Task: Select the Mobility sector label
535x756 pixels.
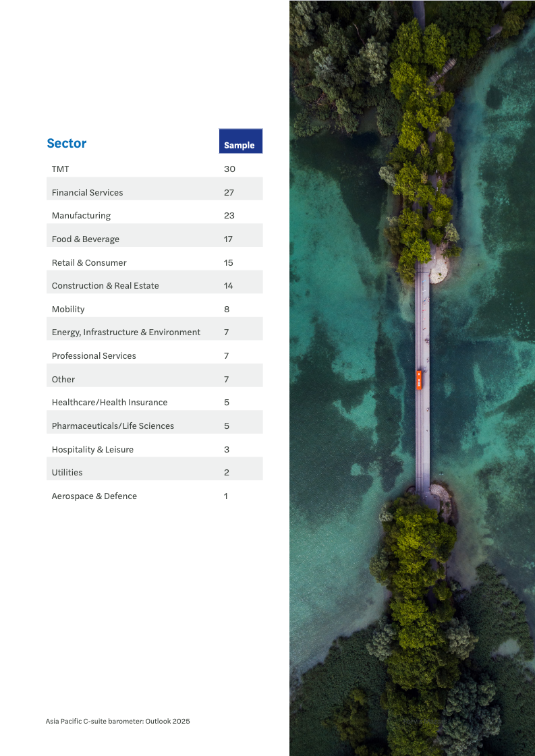Action: coord(68,310)
